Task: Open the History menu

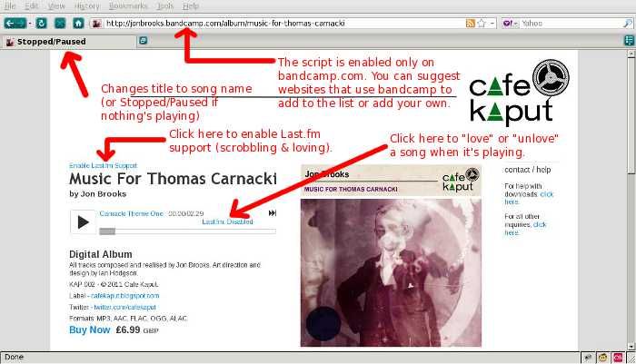Action: pyautogui.click(x=87, y=6)
